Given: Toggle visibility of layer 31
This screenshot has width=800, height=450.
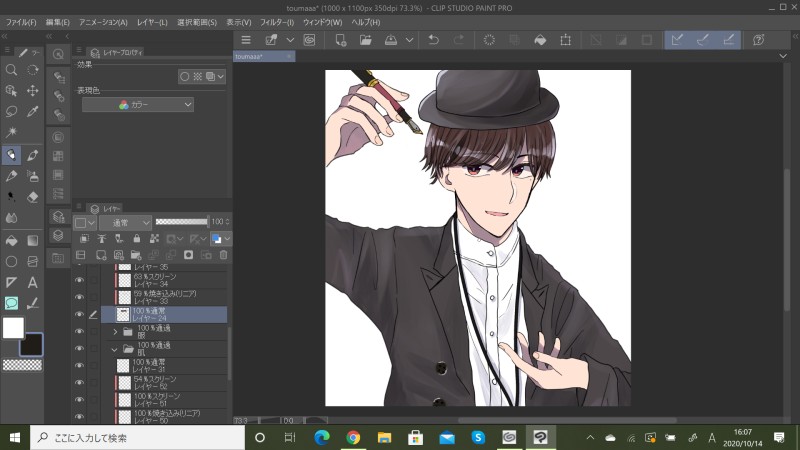Looking at the screenshot, I should (79, 365).
